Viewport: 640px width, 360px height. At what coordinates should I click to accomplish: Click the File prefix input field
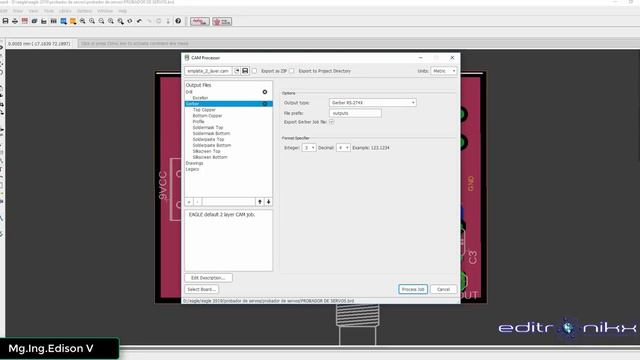point(355,113)
